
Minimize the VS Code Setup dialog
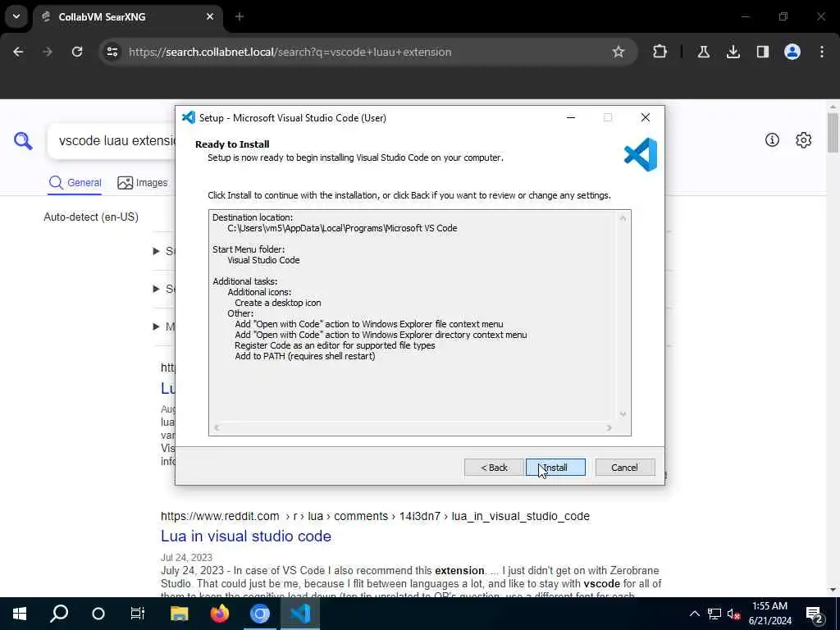[571, 117]
